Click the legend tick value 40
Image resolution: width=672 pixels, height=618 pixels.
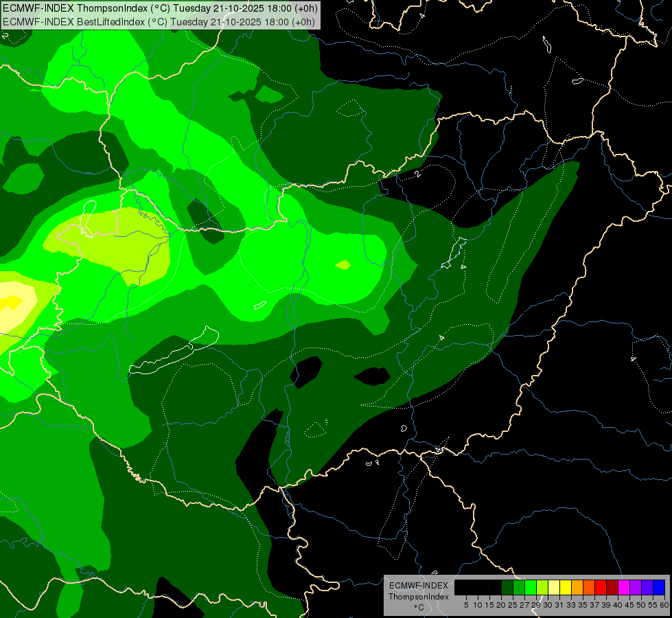tap(618, 605)
